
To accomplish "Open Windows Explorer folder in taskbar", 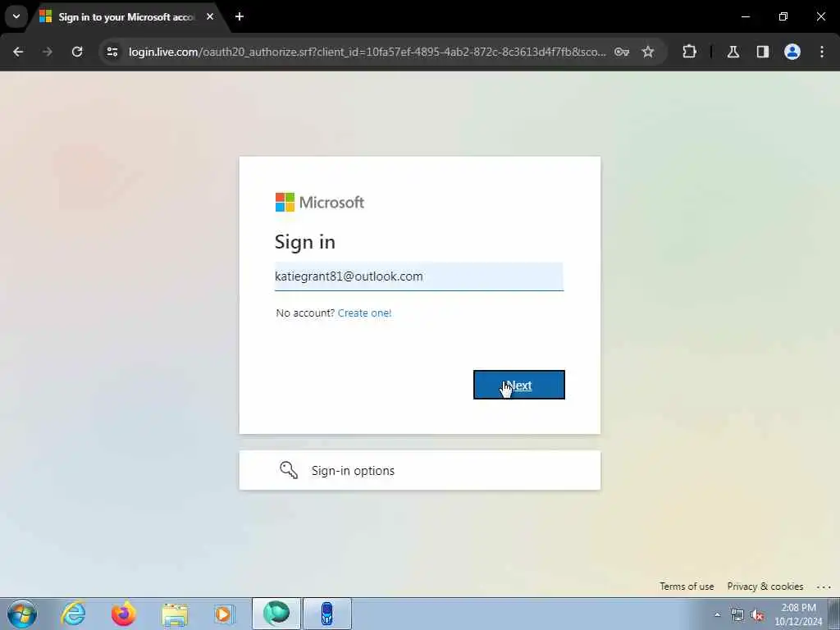I will [x=175, y=614].
